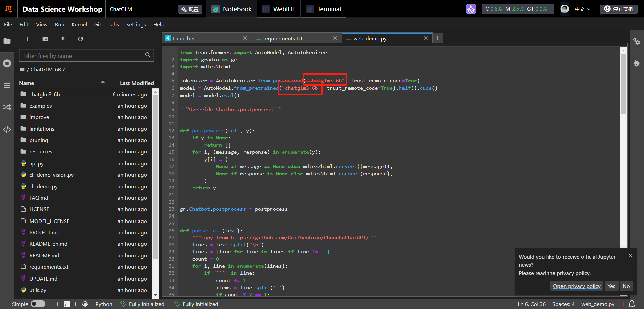The height and width of the screenshot is (309, 644).
Task: Close the requirements.txt tab
Action: click(x=335, y=38)
